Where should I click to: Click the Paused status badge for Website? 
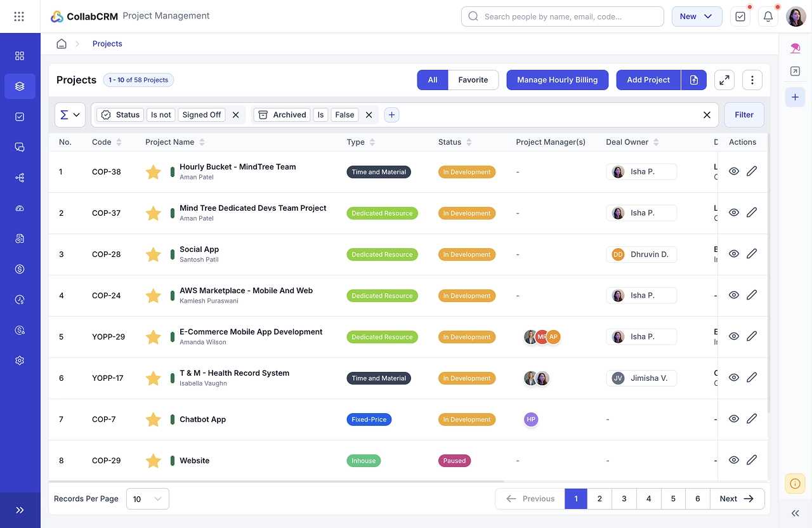(454, 461)
